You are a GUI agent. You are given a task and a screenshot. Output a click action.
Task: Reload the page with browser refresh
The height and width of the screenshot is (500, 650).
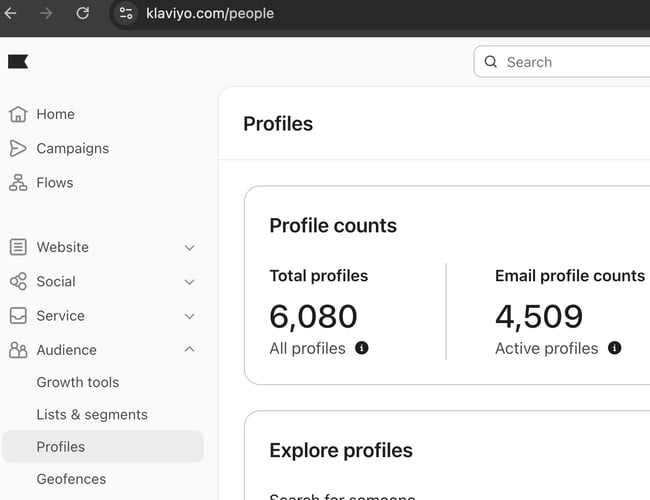pyautogui.click(x=82, y=13)
